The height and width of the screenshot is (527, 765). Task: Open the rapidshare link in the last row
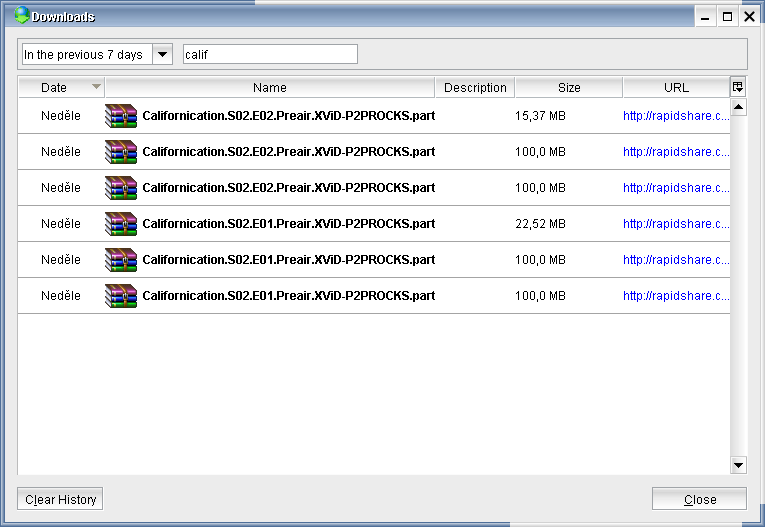click(x=676, y=295)
